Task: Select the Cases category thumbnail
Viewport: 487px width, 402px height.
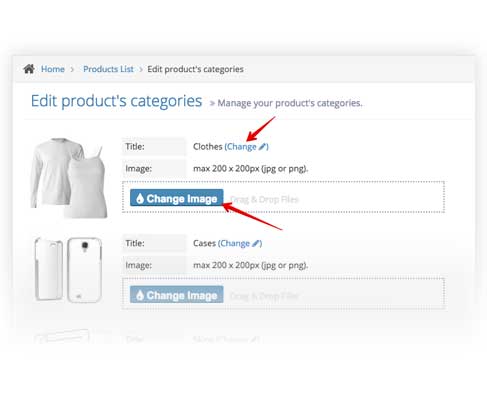Action: 68,270
